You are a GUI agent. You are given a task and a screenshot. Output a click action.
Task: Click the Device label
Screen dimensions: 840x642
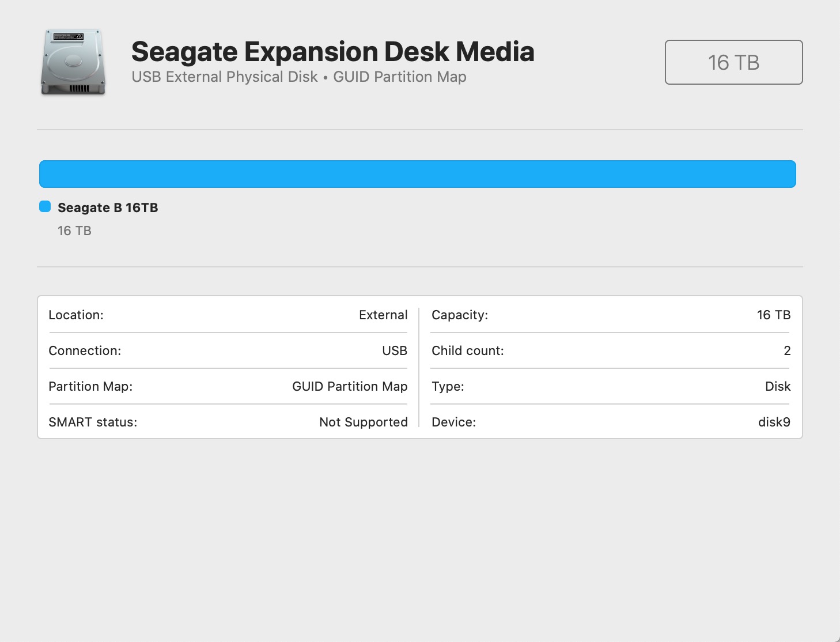(453, 422)
